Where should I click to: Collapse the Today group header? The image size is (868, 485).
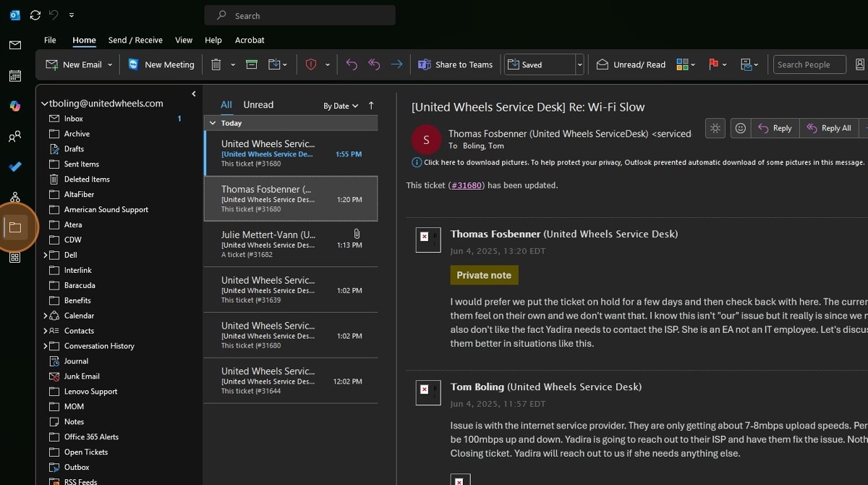pyautogui.click(x=213, y=123)
